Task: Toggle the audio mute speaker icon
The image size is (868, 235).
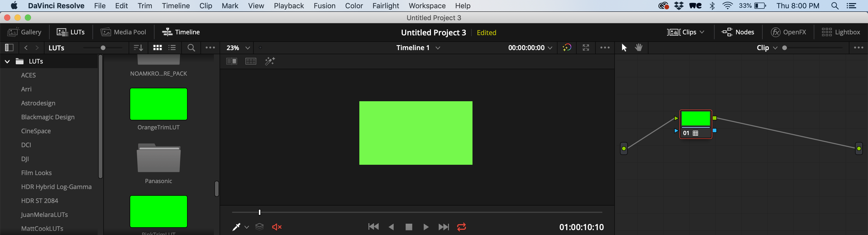Action: tap(277, 227)
